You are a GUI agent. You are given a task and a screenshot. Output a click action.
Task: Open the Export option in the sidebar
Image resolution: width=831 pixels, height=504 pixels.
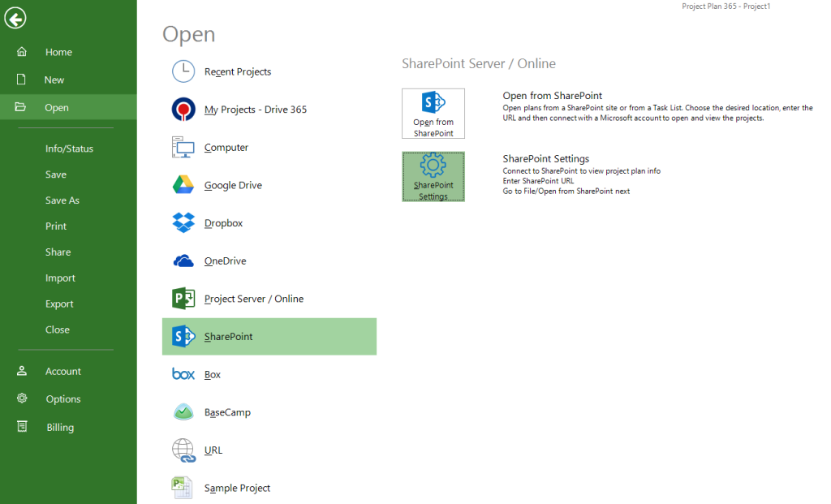(x=60, y=304)
